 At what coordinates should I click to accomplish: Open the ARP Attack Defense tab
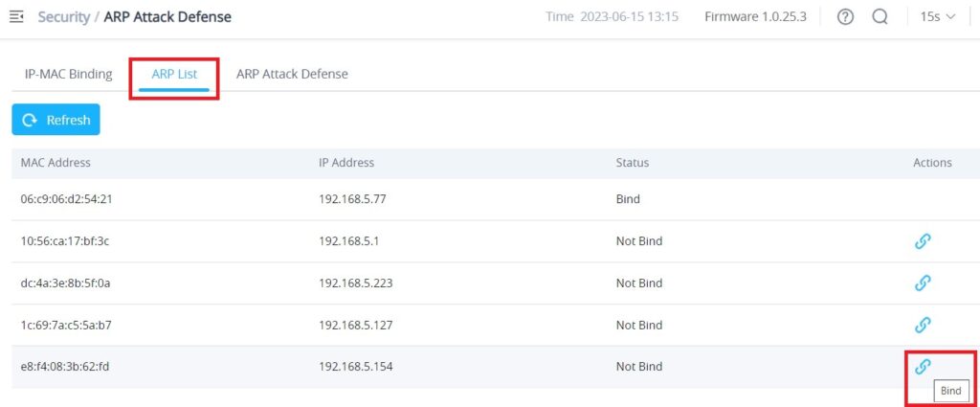292,74
